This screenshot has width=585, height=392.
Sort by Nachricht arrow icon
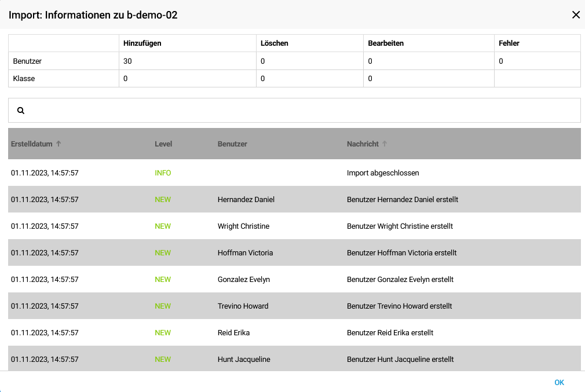tap(385, 144)
